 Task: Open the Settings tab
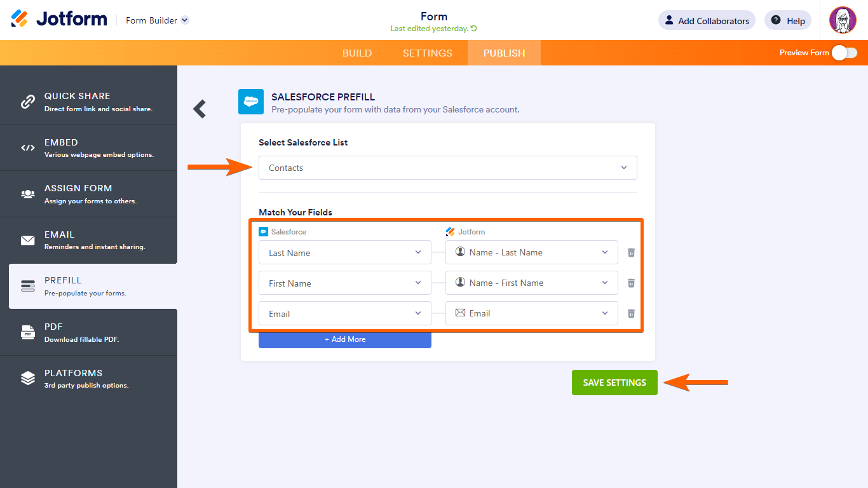pyautogui.click(x=428, y=53)
